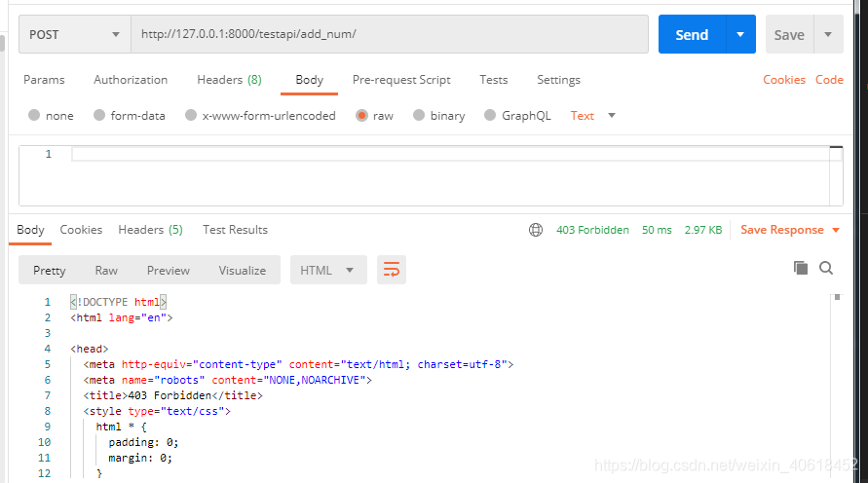The image size is (868, 483).
Task: Click the blue Send button
Action: (x=692, y=34)
